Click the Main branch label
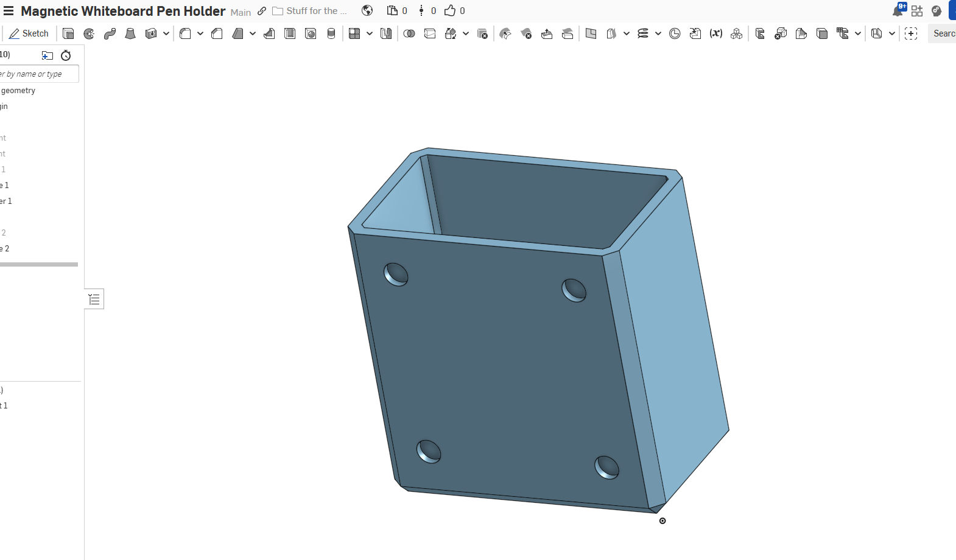The height and width of the screenshot is (560, 956). pos(241,12)
